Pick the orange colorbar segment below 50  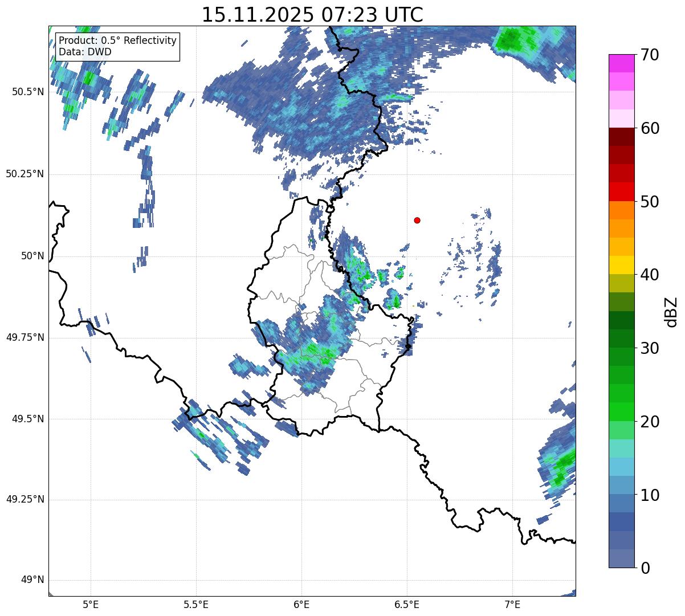click(x=621, y=210)
